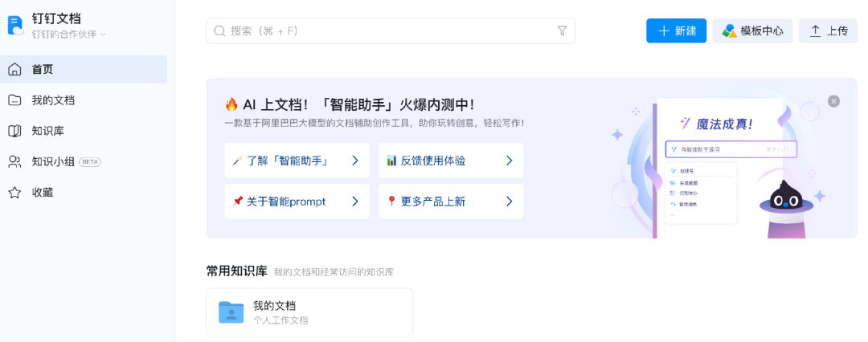Click the 常用知识库 section heading

click(237, 271)
